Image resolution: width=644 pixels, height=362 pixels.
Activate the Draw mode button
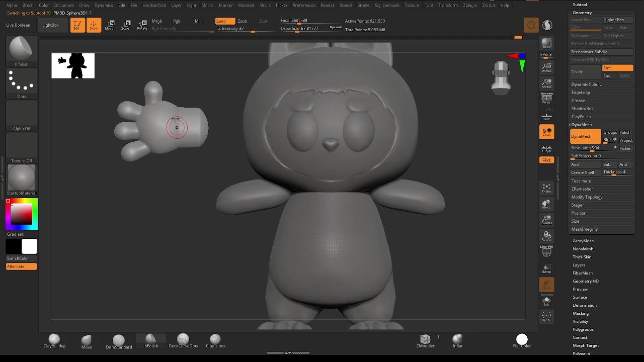click(x=94, y=25)
